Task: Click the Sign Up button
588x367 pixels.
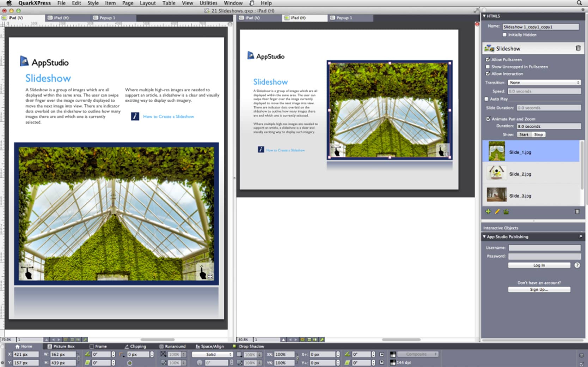Action: tap(539, 289)
